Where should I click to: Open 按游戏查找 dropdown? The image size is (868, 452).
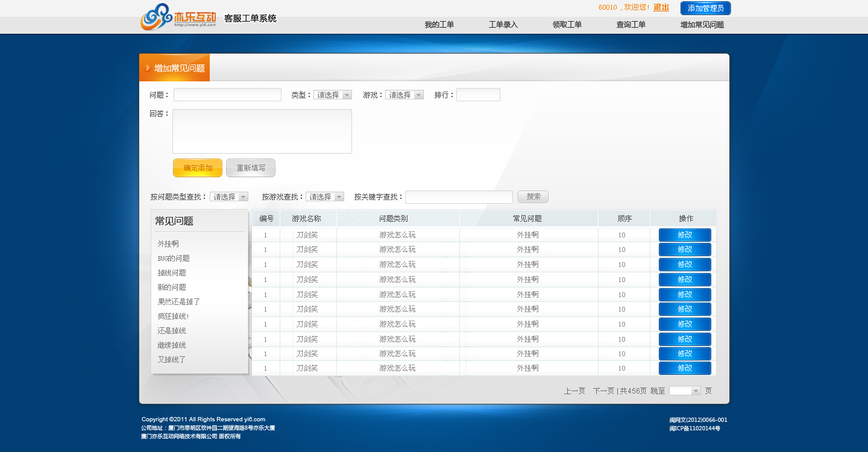[325, 196]
